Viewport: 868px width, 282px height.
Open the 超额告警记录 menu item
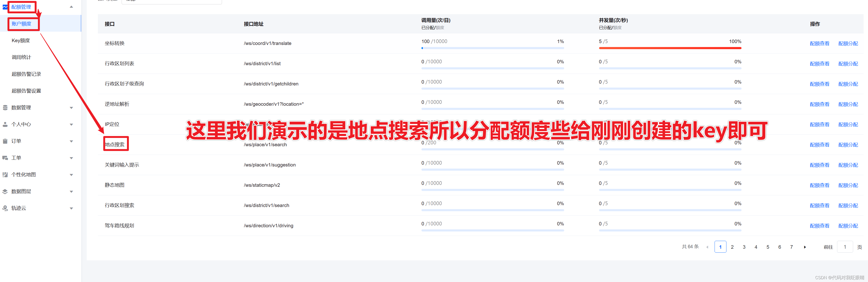click(x=26, y=74)
